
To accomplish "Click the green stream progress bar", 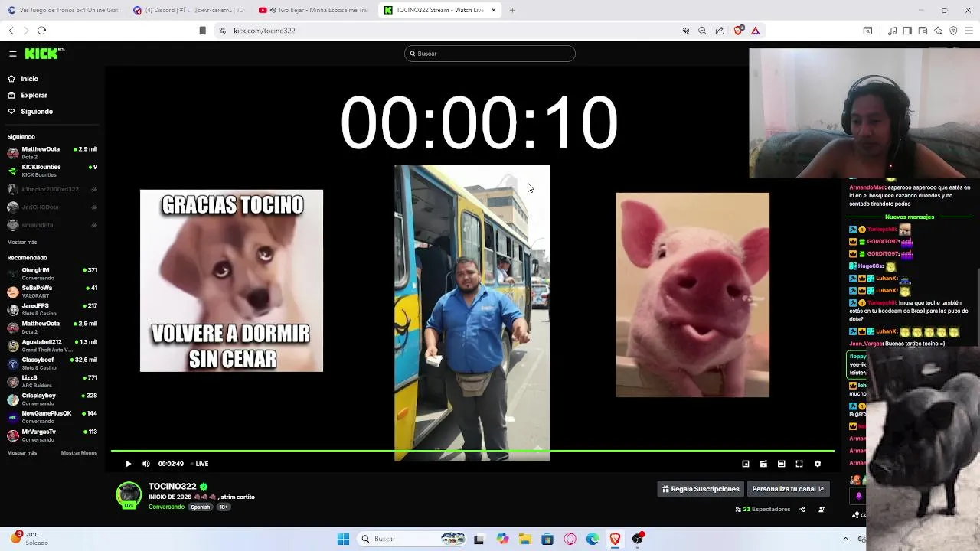I will click(x=472, y=451).
